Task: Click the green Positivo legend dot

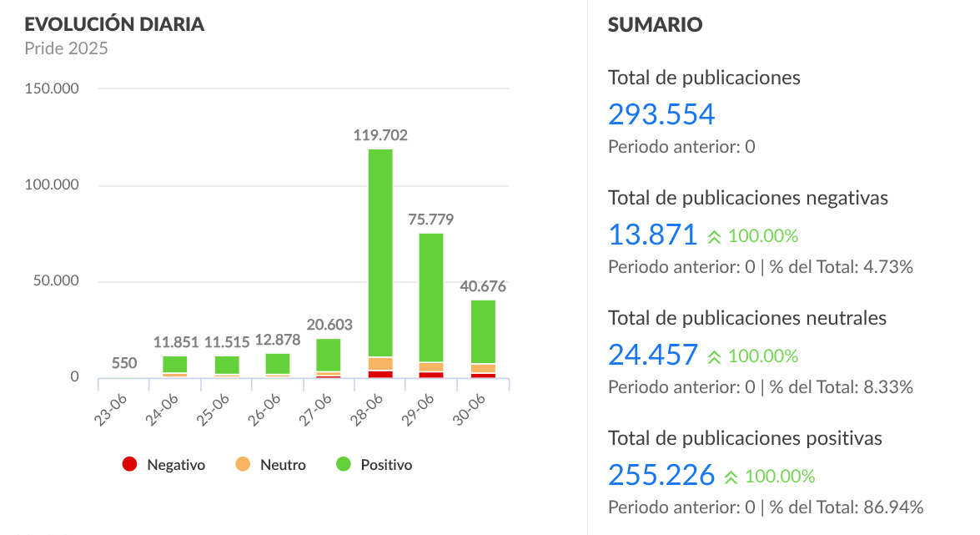Action: [343, 465]
